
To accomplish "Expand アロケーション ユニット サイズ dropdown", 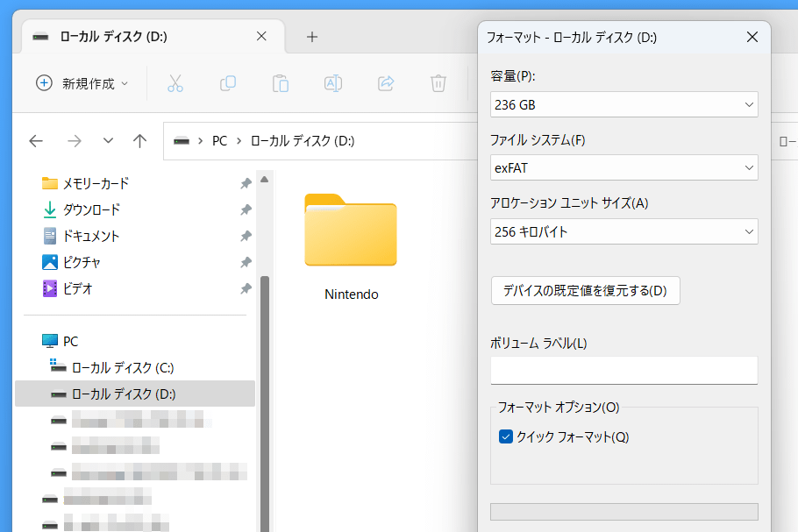I will pyautogui.click(x=623, y=231).
